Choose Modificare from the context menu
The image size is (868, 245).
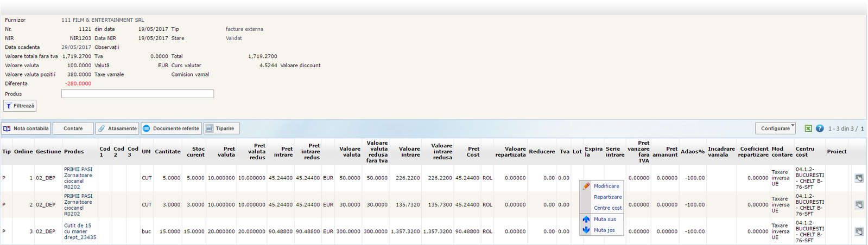[606, 186]
